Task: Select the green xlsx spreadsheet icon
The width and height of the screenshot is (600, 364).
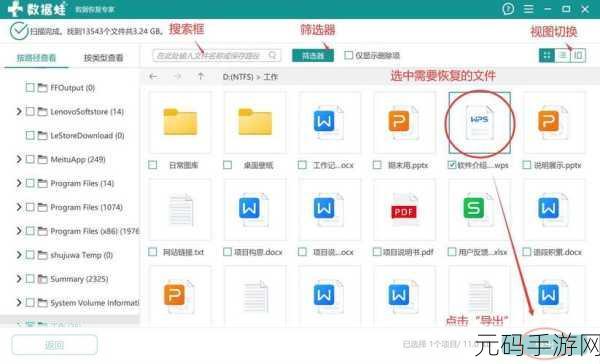Action: 478,209
